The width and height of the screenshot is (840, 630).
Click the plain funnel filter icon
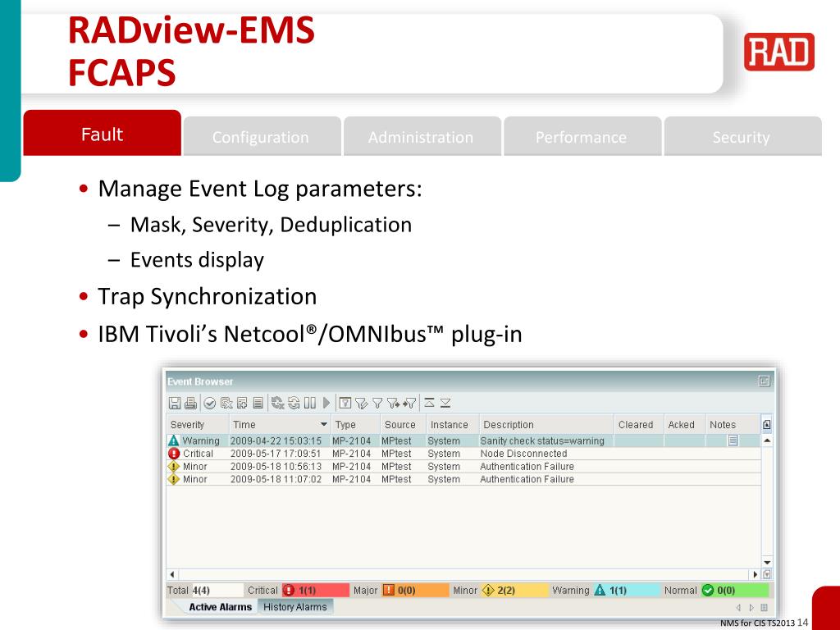[377, 403]
